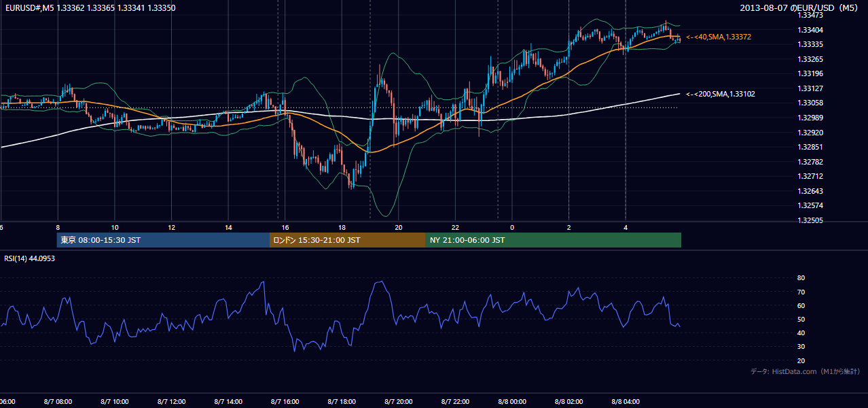Click RSI scale value 30
The width and height of the screenshot is (868, 408).
pyautogui.click(x=801, y=346)
